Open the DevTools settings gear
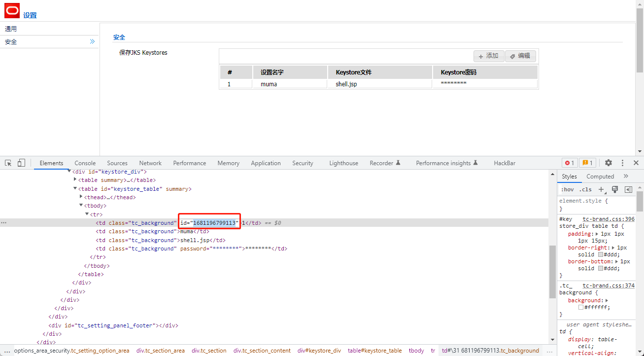Screen dimensions: 644x356 point(609,163)
